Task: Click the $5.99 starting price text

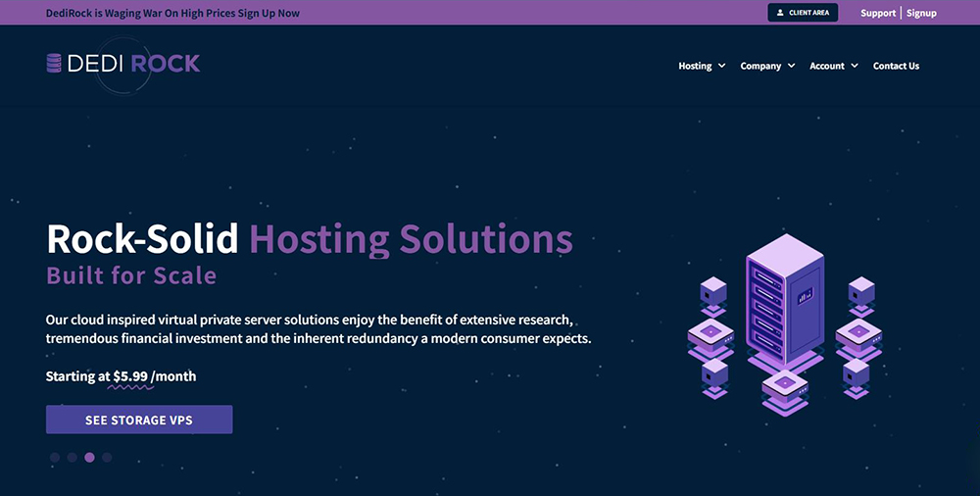Action: 130,376
